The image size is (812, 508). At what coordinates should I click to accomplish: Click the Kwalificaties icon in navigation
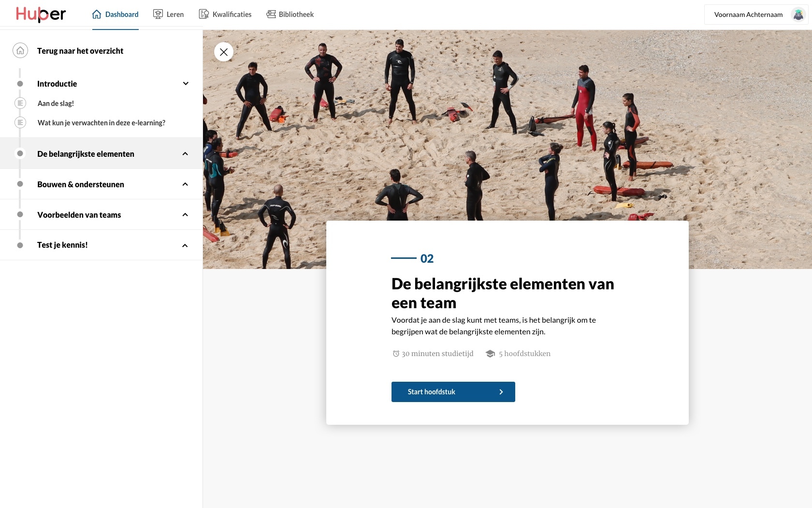click(x=204, y=15)
